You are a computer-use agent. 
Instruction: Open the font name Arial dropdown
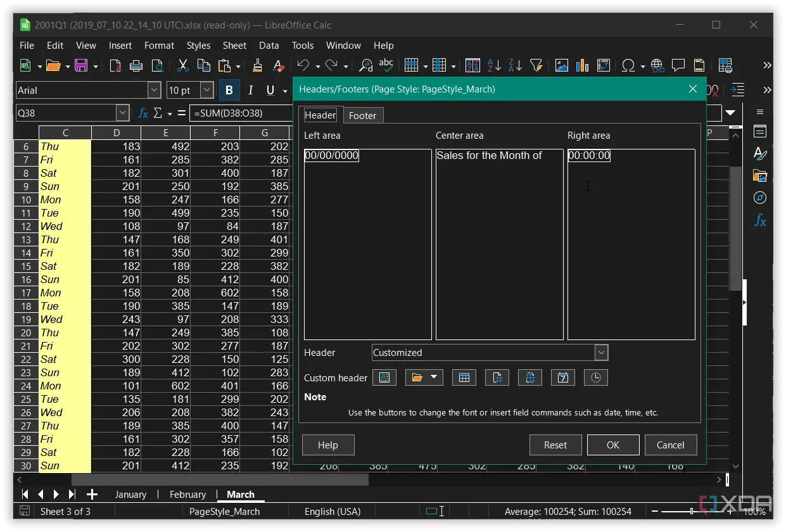[154, 91]
